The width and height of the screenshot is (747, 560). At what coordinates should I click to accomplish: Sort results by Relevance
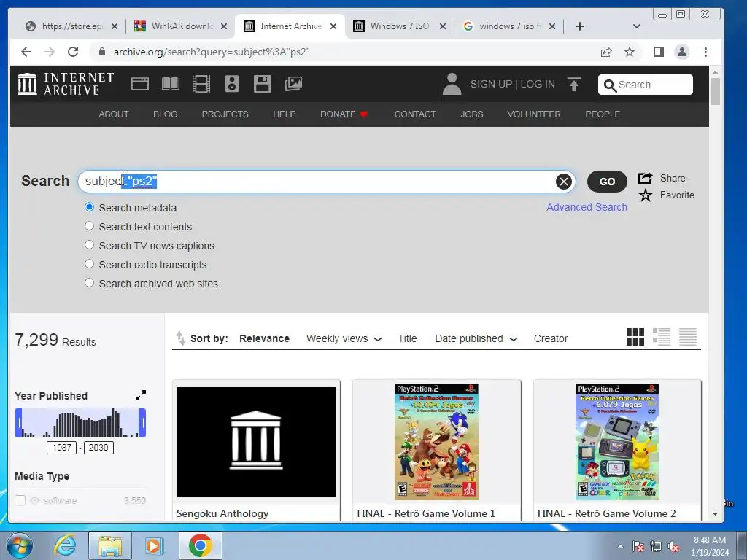[264, 338]
